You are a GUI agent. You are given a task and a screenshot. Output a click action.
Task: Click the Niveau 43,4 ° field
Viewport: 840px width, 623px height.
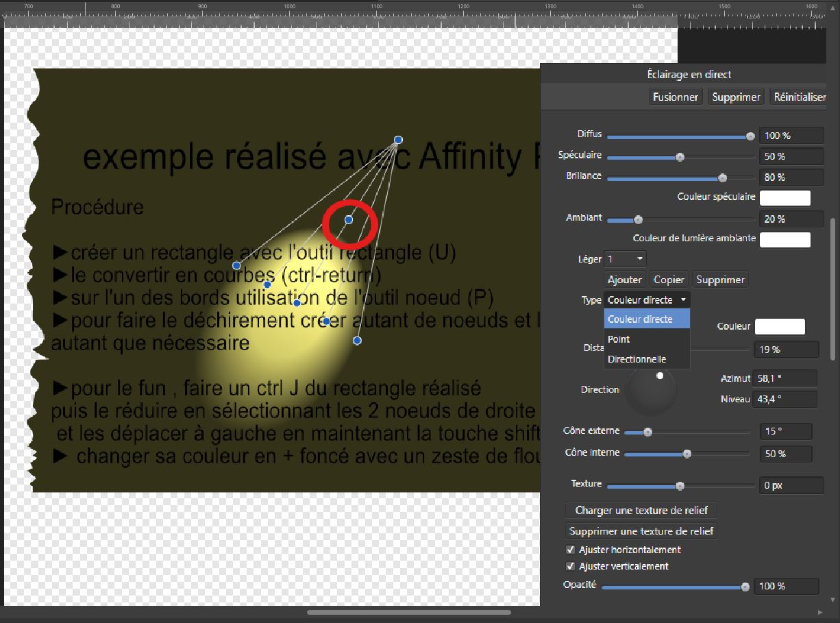(x=785, y=399)
